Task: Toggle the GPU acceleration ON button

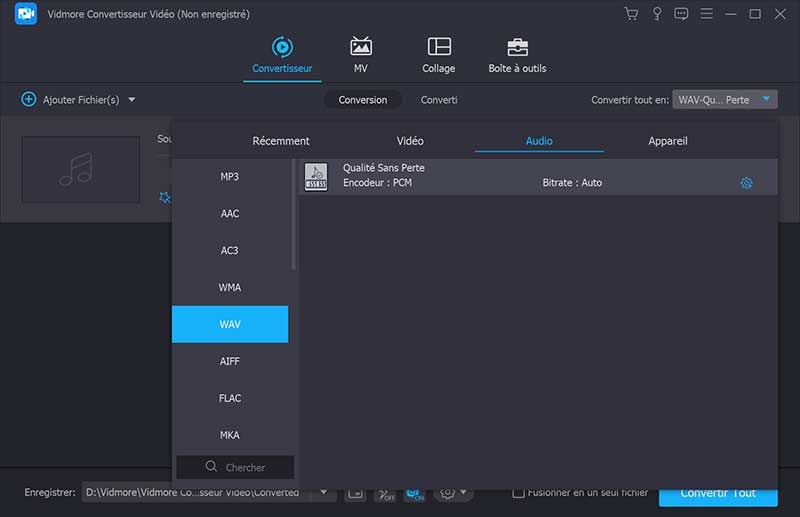Action: click(414, 494)
